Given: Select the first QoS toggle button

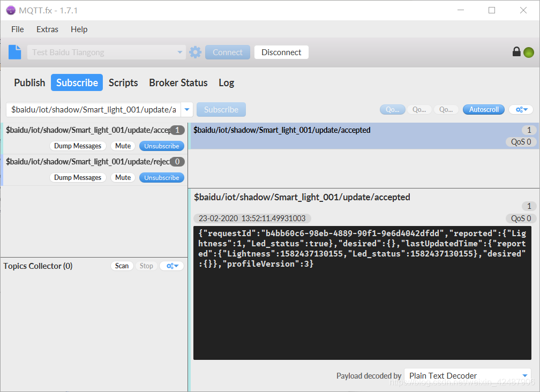Looking at the screenshot, I should pyautogui.click(x=393, y=109).
